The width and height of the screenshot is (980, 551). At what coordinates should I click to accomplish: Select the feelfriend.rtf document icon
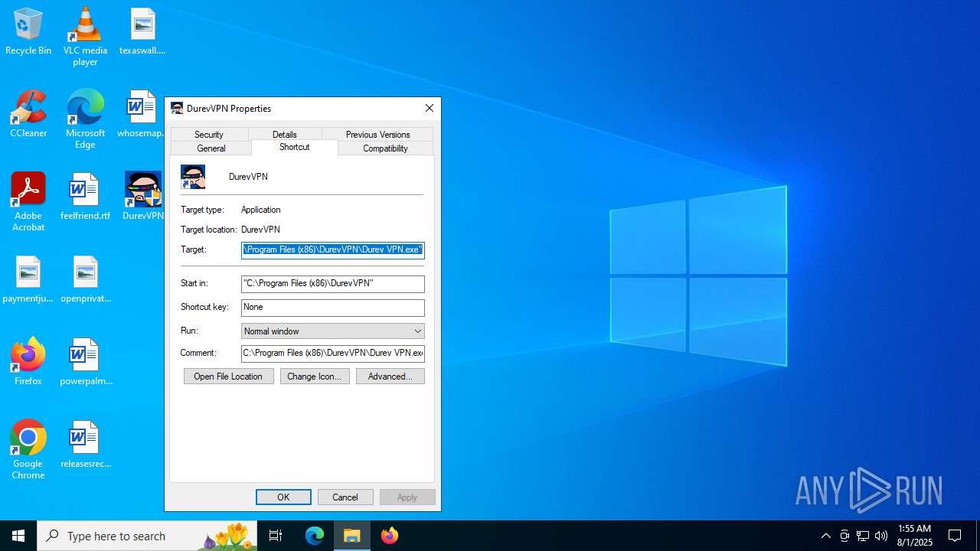coord(85,197)
